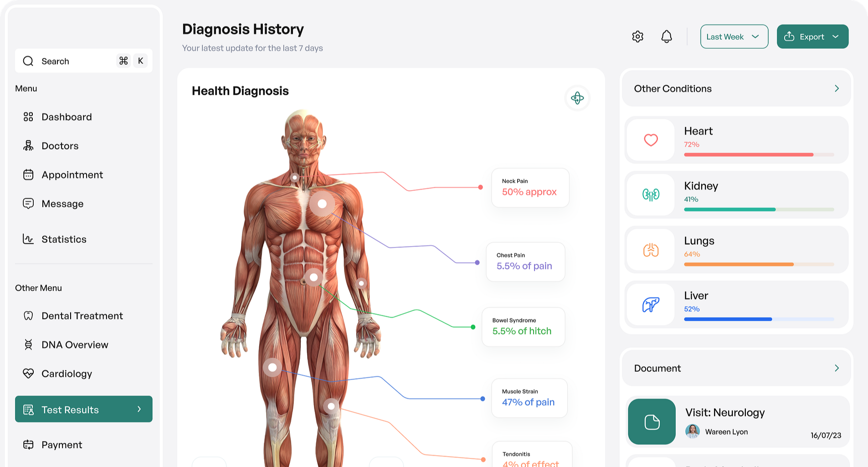Go to Doctors menu item
The width and height of the screenshot is (868, 467).
click(x=60, y=146)
